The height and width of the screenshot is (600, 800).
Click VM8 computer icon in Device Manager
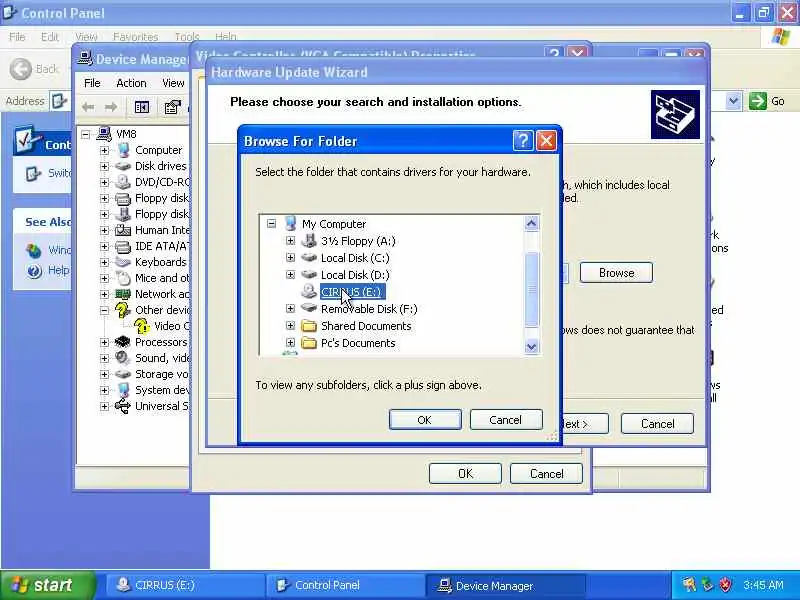(x=104, y=134)
